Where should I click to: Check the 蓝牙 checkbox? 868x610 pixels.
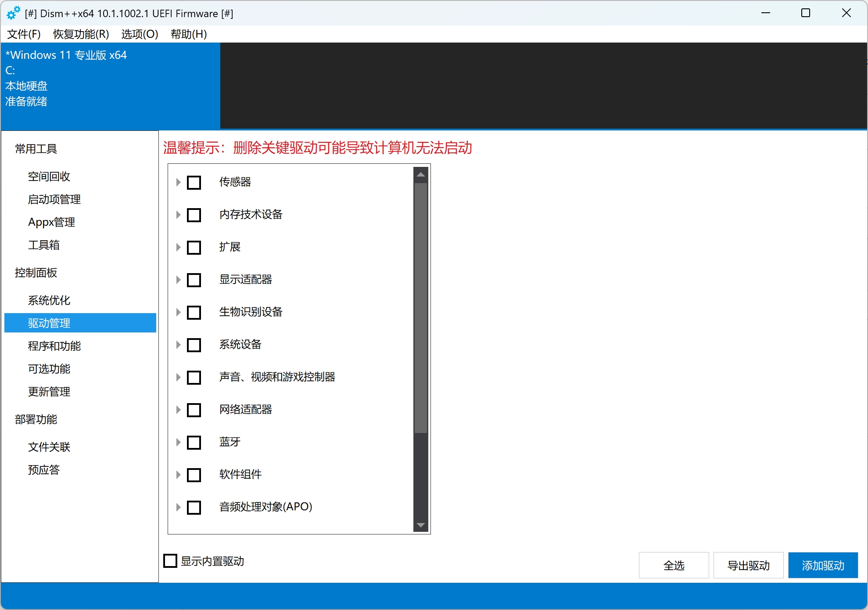pyautogui.click(x=194, y=442)
